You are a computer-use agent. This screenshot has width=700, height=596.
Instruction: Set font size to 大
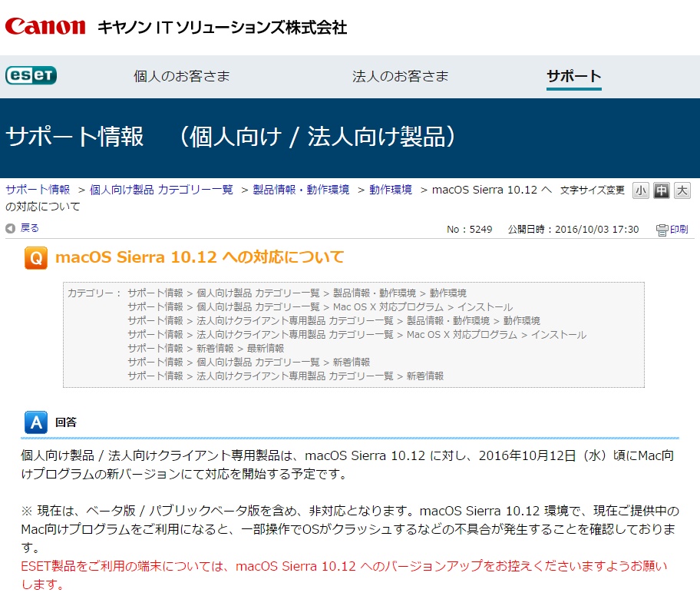pyautogui.click(x=682, y=190)
